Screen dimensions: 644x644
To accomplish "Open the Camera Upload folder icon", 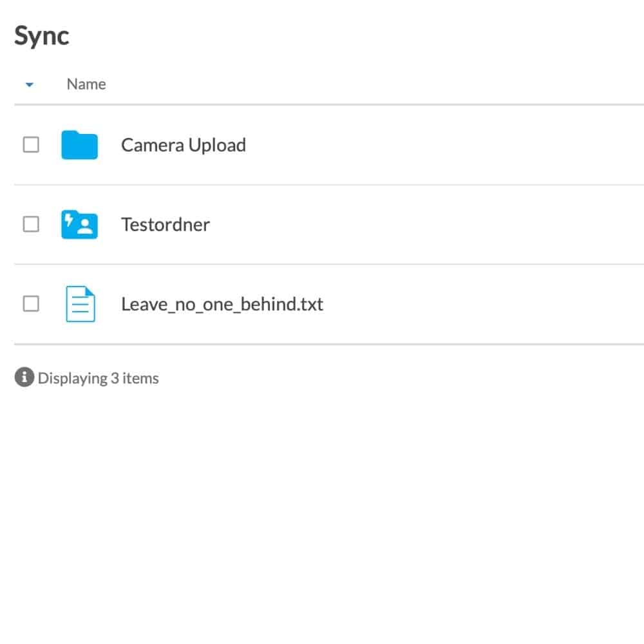I will 79,144.
